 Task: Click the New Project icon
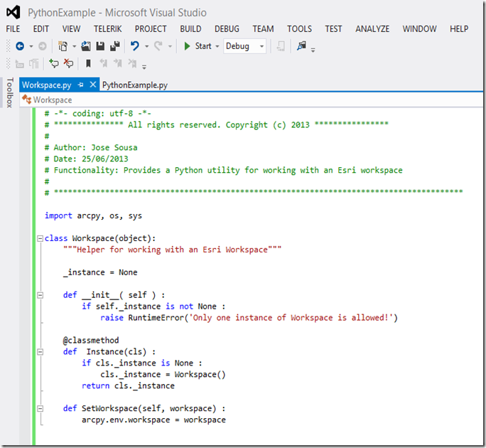pyautogui.click(x=63, y=46)
